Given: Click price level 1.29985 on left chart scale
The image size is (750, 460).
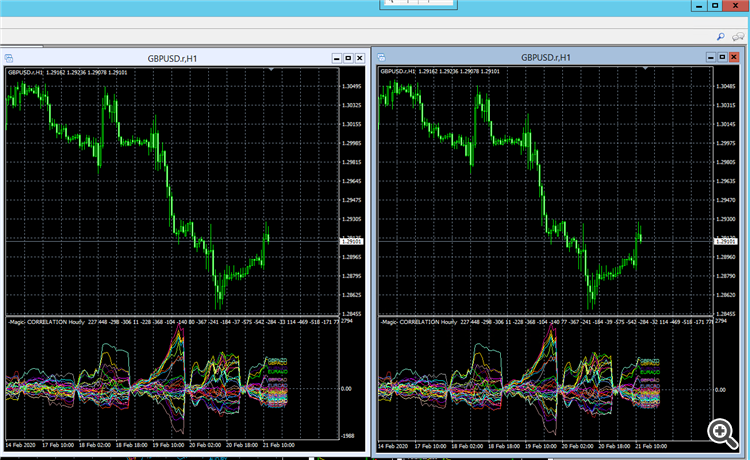Looking at the screenshot, I should coord(352,143).
